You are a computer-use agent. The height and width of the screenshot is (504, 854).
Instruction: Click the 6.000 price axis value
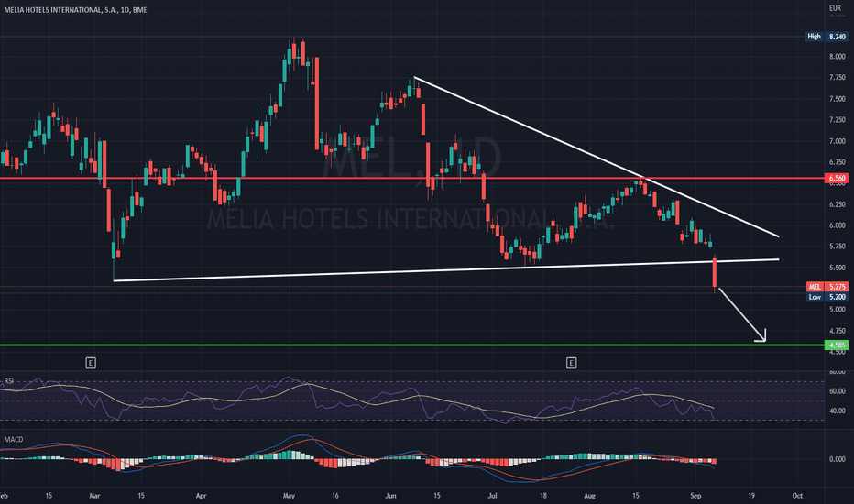click(838, 225)
